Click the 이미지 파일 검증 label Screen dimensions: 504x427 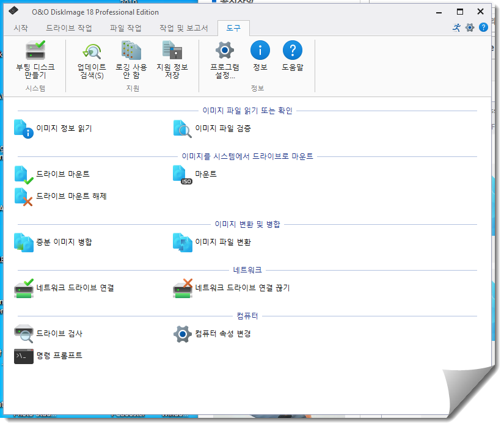click(223, 128)
